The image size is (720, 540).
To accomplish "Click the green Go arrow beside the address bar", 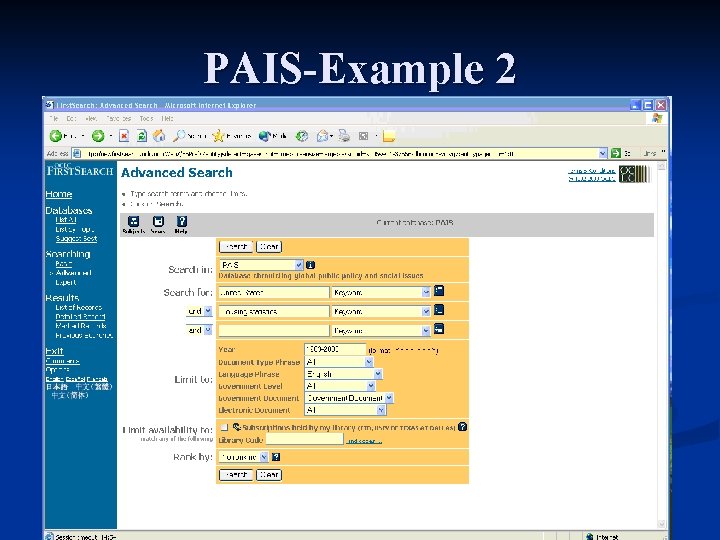I will 616,153.
